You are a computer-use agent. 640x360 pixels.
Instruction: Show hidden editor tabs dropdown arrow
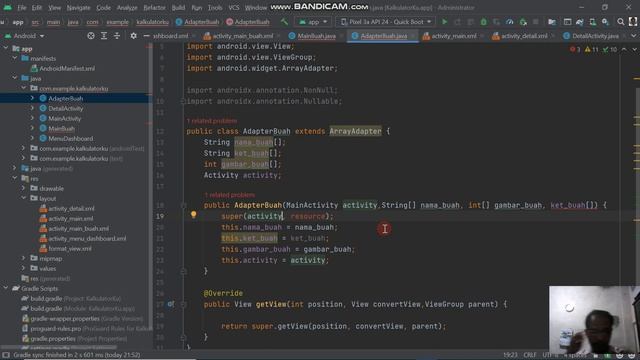634,36
